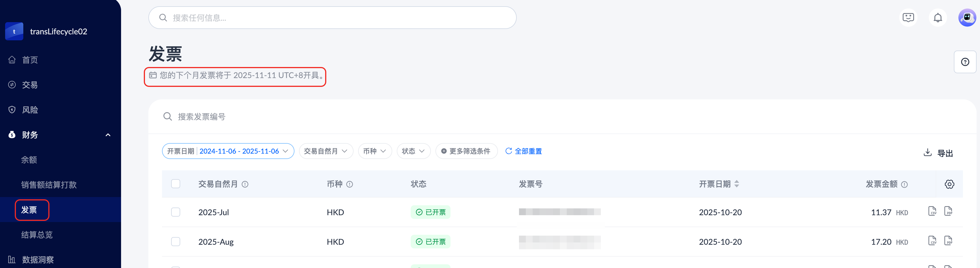This screenshot has width=980, height=268.
Task: Open the 开票日期 date range dropdown
Action: (228, 151)
